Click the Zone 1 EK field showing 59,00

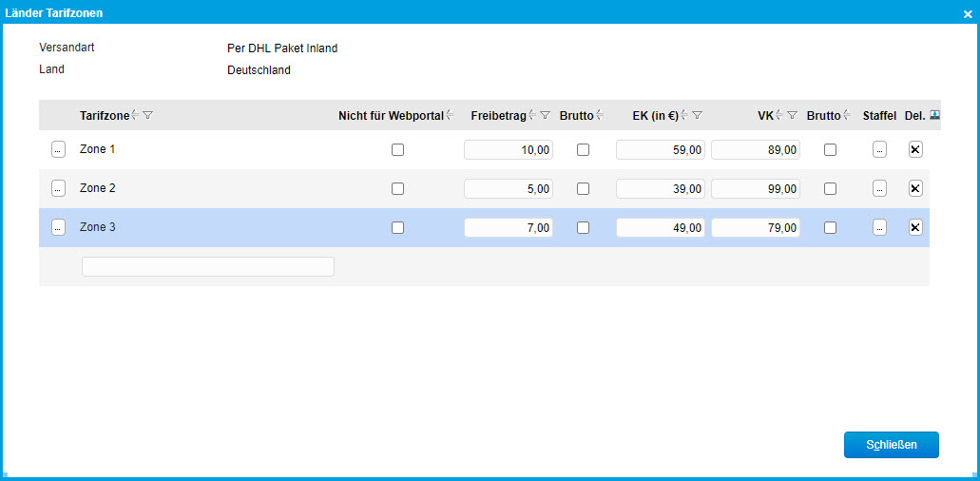pos(661,150)
